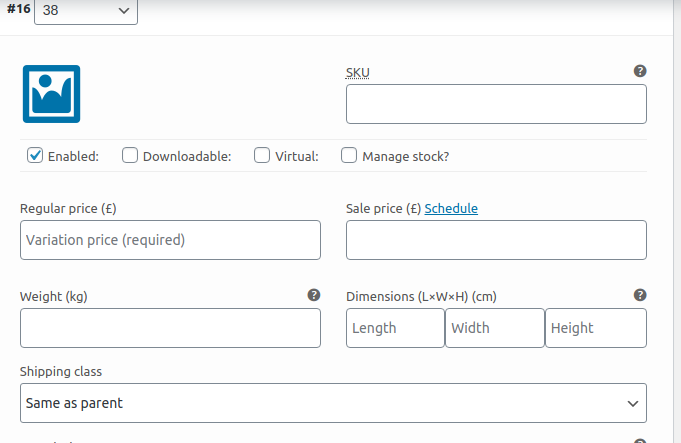Enable the Virtual checkbox
Image resolution: width=681 pixels, height=443 pixels.
262,155
